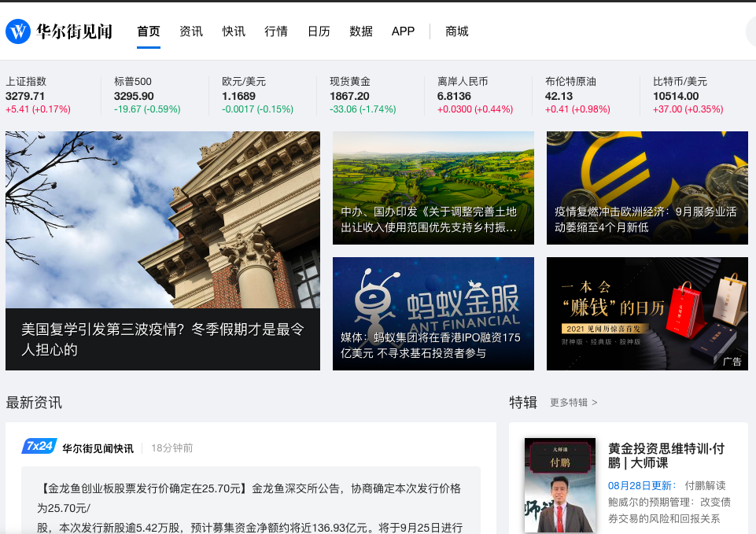Switch to the 行情 tab
The width and height of the screenshot is (756, 534).
(x=276, y=31)
